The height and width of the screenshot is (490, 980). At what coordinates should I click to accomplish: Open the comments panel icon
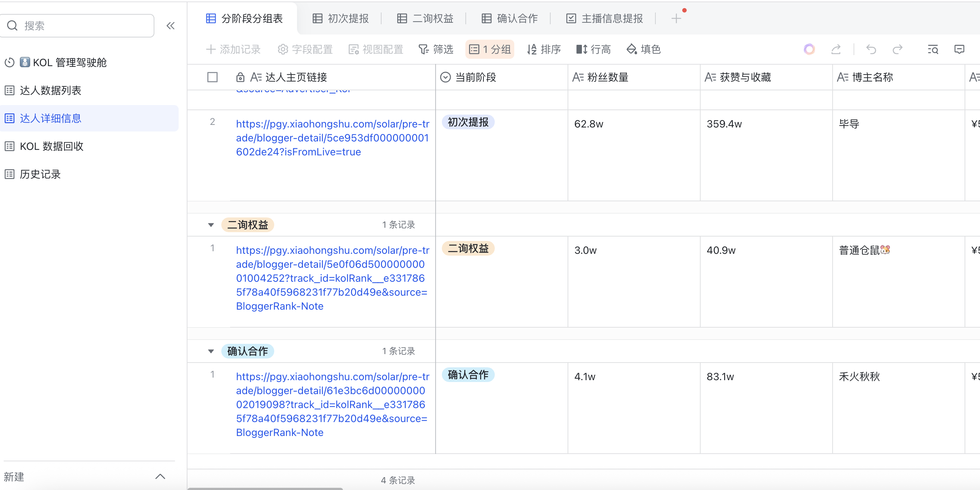coord(959,50)
